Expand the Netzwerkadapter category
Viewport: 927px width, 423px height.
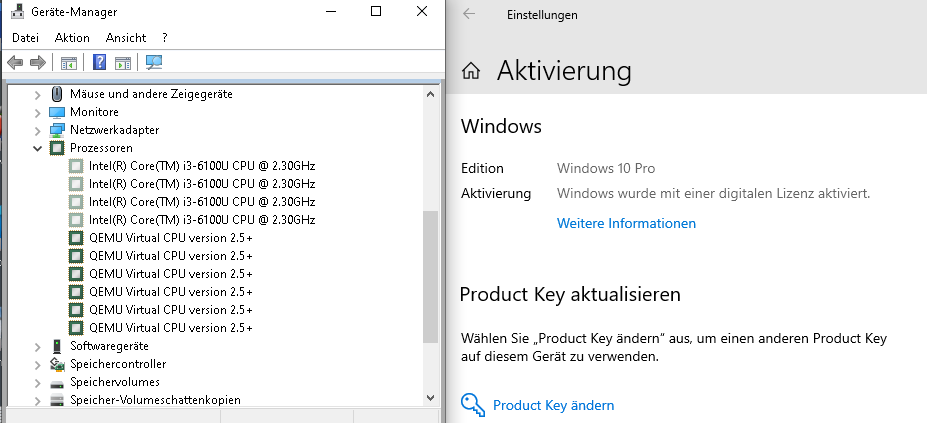coord(37,130)
